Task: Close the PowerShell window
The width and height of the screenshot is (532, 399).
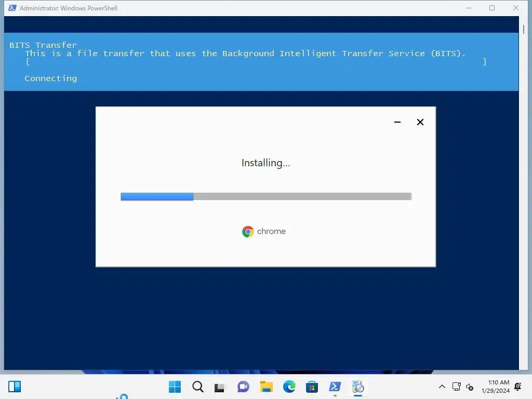Action: click(516, 8)
